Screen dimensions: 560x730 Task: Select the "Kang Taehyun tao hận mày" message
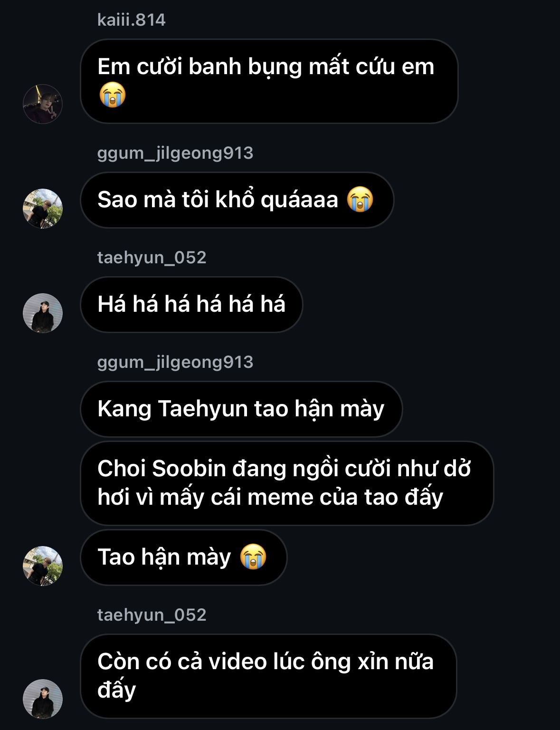(x=240, y=409)
